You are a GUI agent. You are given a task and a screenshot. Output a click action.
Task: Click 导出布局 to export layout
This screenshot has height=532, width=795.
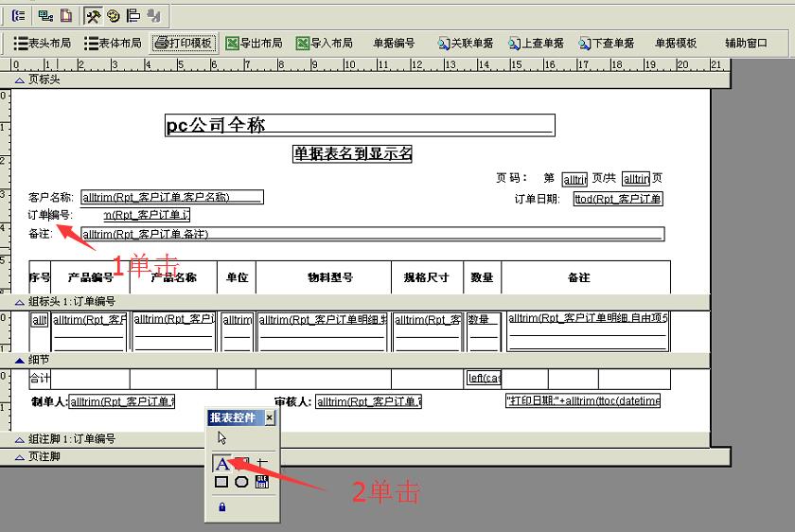coord(254,43)
